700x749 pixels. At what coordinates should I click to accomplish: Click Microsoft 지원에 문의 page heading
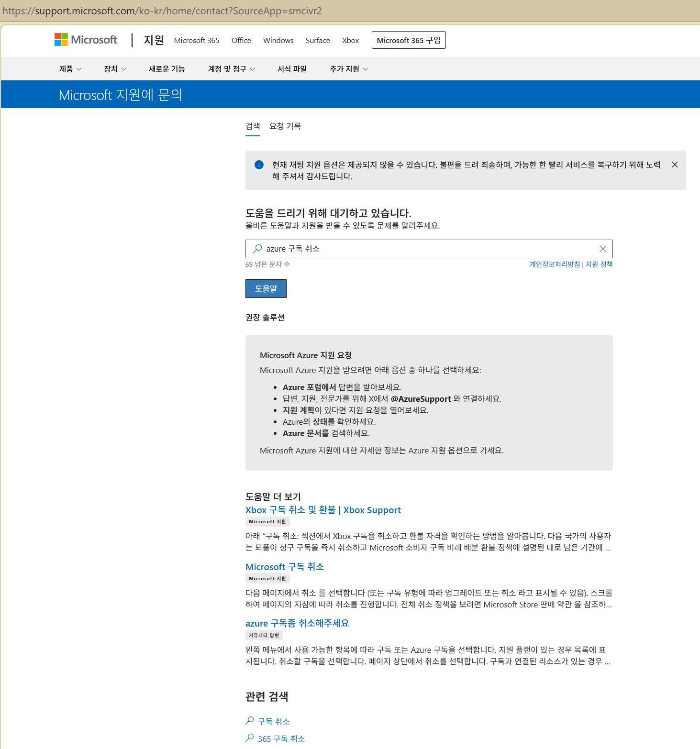coord(121,95)
